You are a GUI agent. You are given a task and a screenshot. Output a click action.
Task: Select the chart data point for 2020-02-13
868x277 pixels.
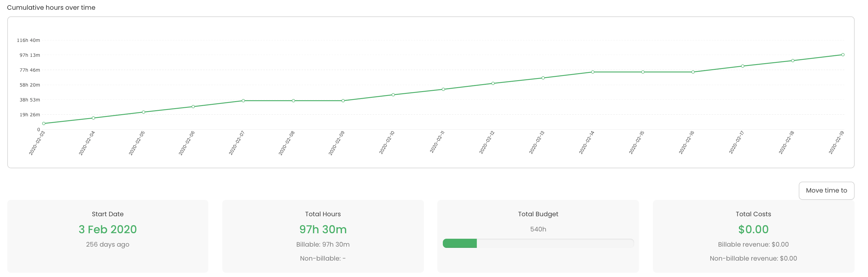[543, 78]
